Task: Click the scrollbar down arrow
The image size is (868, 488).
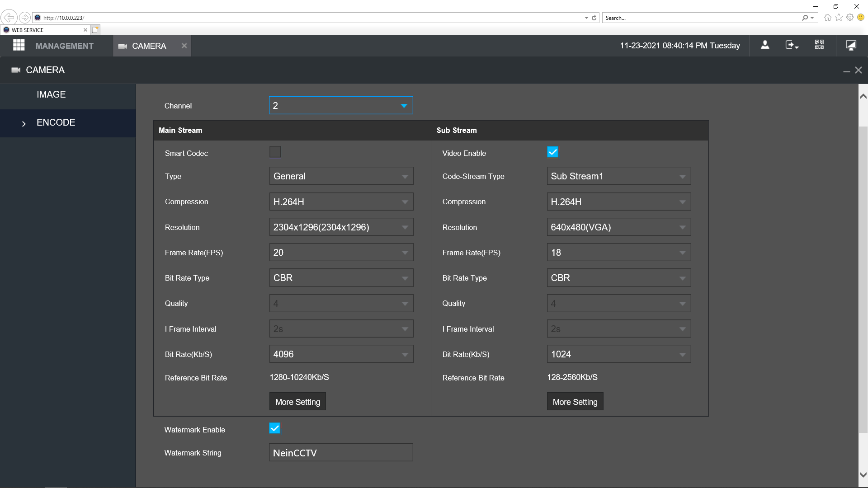Action: click(x=863, y=475)
